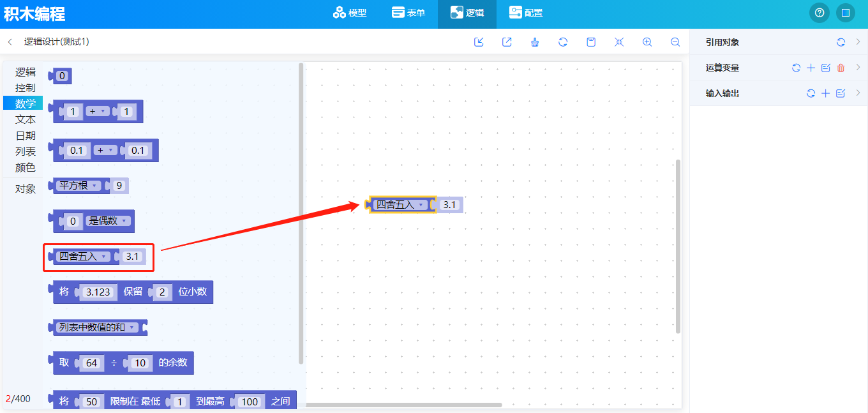Click the 0 number block at flyout top

[x=62, y=77]
